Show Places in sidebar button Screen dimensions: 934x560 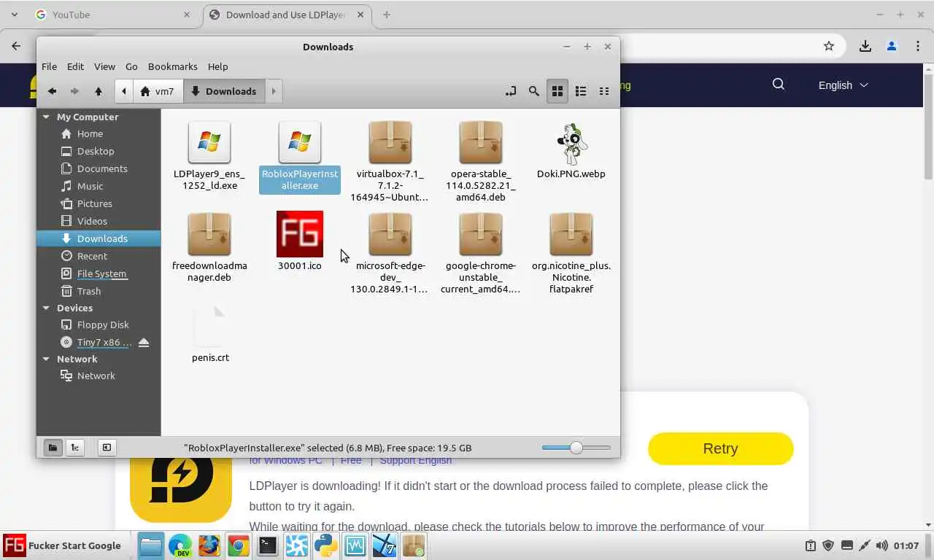[x=53, y=448]
